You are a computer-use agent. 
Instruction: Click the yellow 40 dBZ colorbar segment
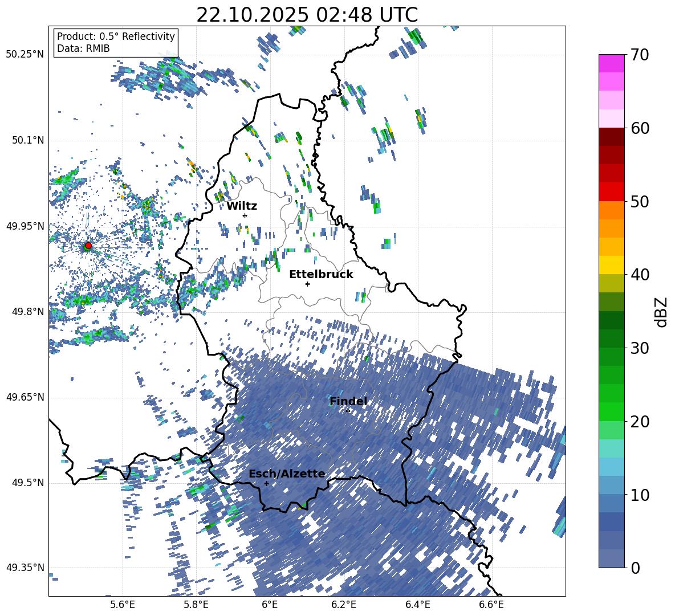point(611,265)
